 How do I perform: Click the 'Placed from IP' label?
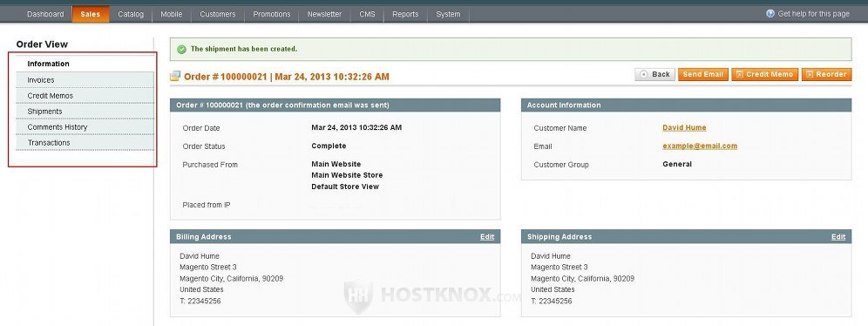tap(207, 206)
